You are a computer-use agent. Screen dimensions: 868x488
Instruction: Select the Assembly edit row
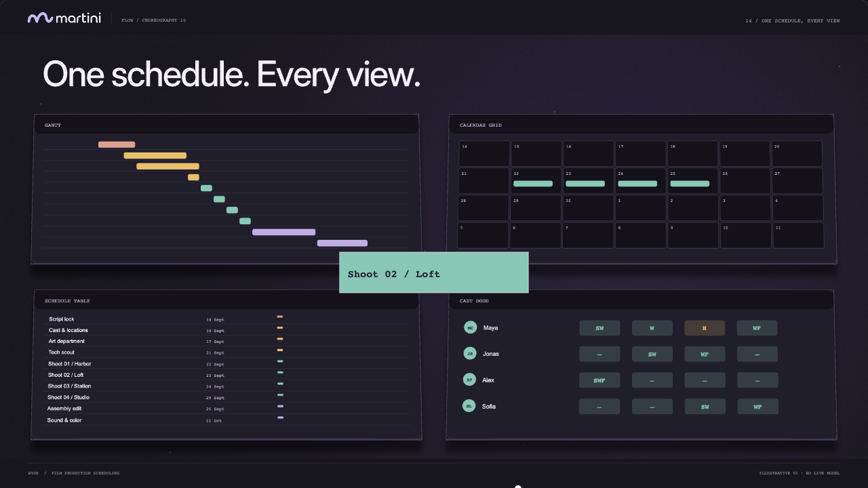(x=226, y=409)
